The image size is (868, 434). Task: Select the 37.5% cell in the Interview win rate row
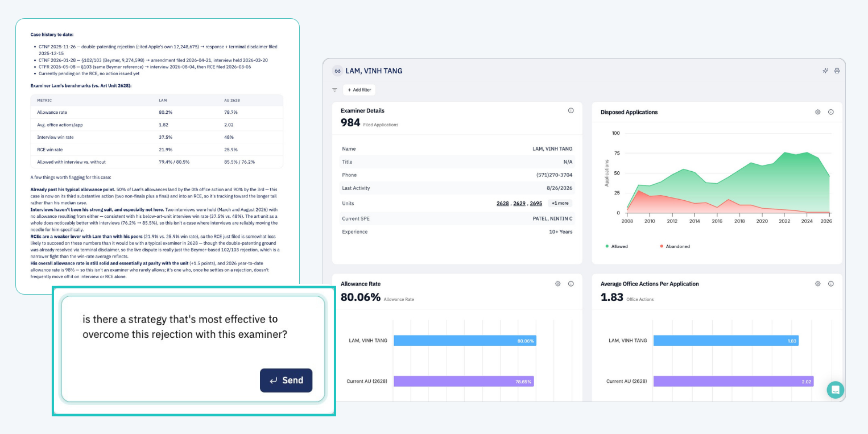click(166, 137)
